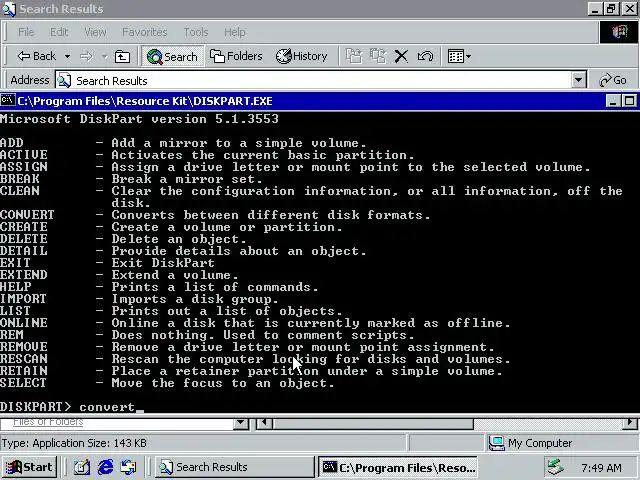The image size is (640, 480).
Task: Launch Internet Explorer from quick launch
Action: click(105, 467)
